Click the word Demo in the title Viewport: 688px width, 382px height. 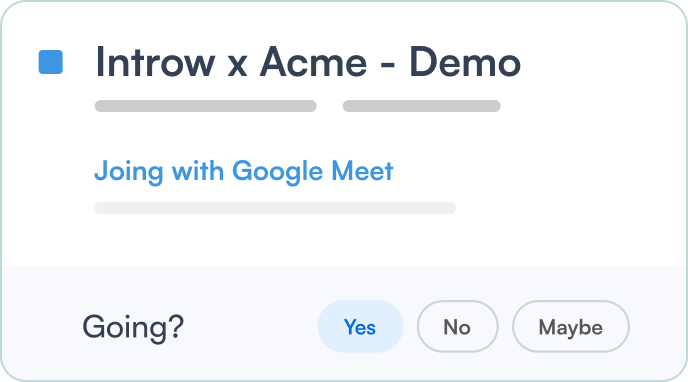(x=465, y=62)
